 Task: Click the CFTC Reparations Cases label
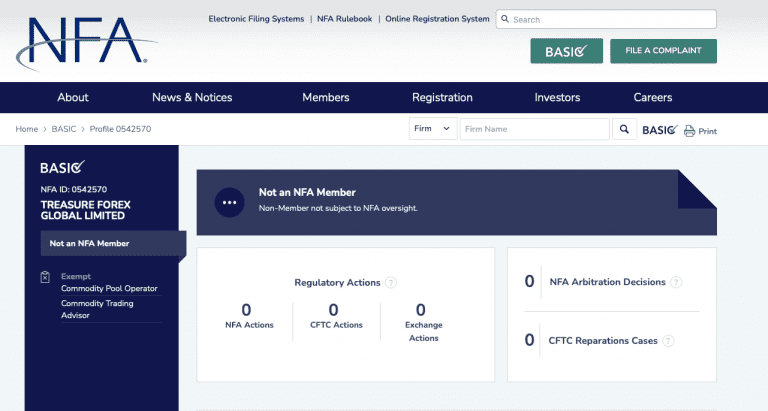click(x=603, y=341)
